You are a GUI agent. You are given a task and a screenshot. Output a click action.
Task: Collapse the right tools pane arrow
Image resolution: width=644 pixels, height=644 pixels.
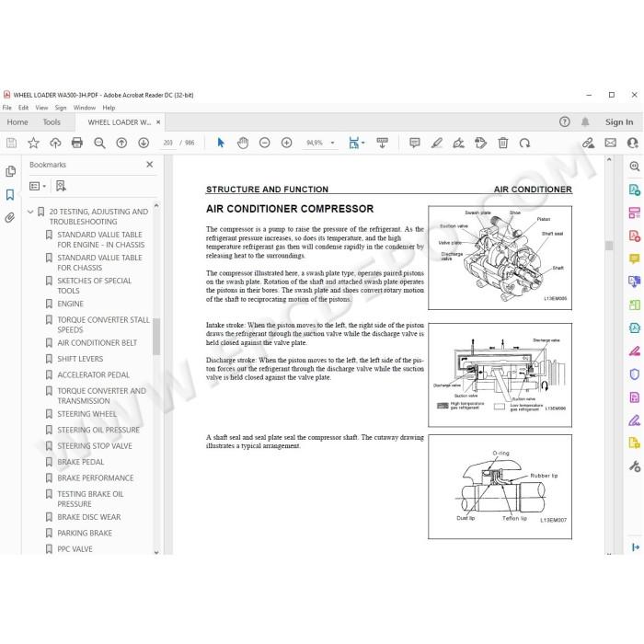[x=636, y=547]
